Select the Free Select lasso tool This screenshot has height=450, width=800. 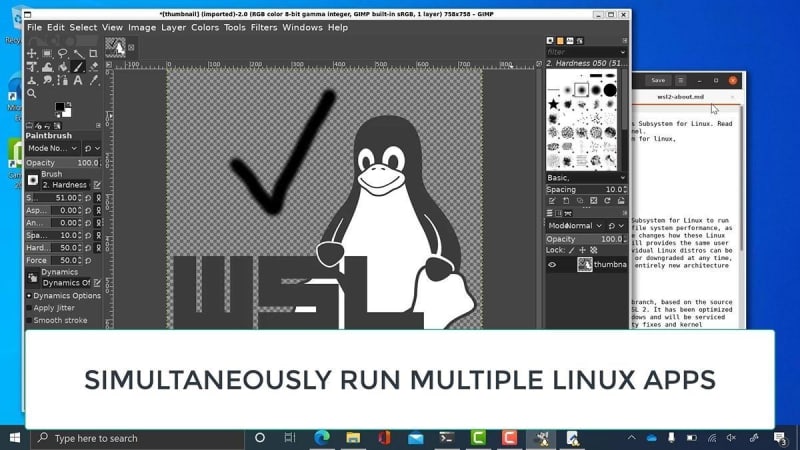click(62, 53)
